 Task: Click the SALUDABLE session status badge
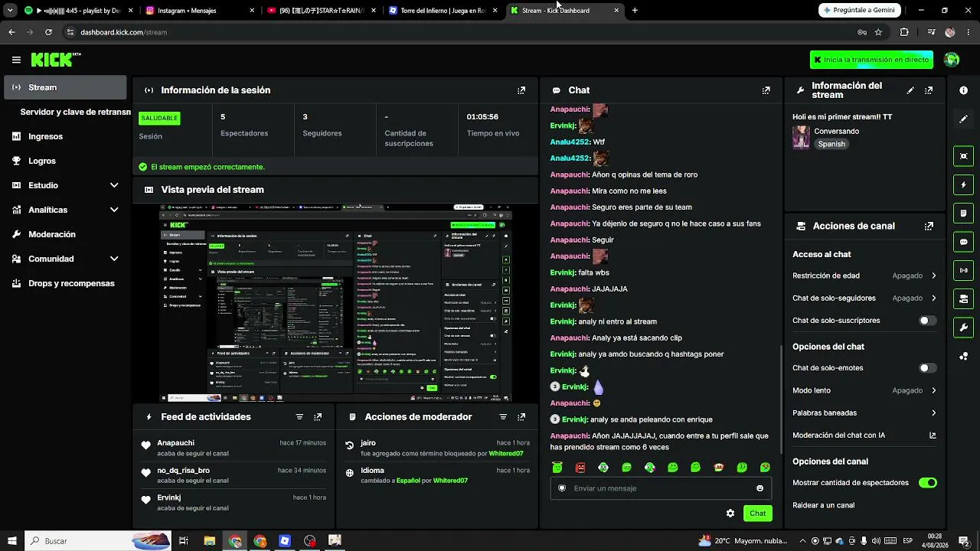[x=159, y=118]
